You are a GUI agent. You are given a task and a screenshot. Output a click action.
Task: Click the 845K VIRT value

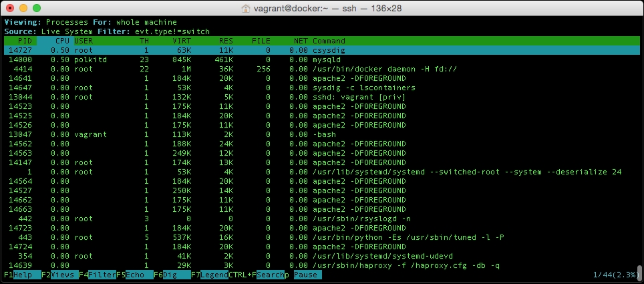tap(182, 59)
